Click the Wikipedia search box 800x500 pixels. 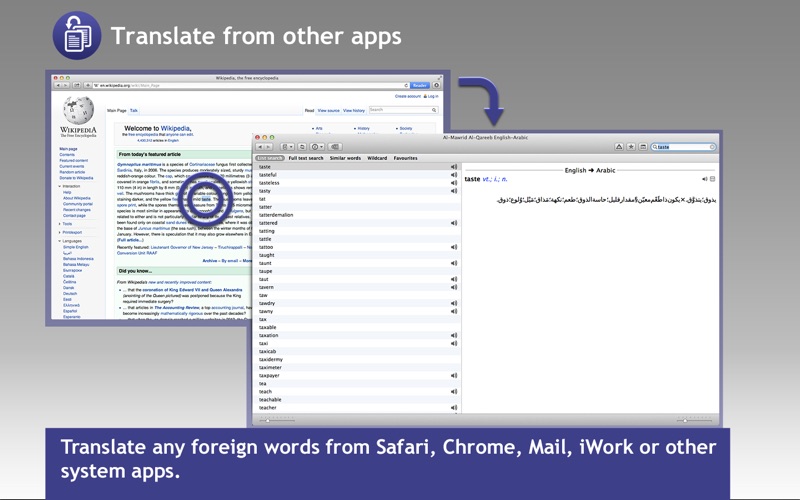point(403,110)
